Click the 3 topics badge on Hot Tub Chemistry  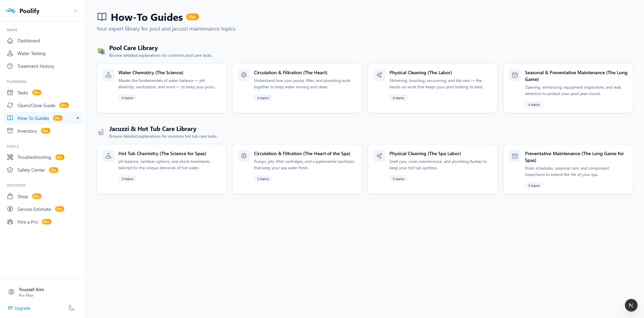pos(127,179)
